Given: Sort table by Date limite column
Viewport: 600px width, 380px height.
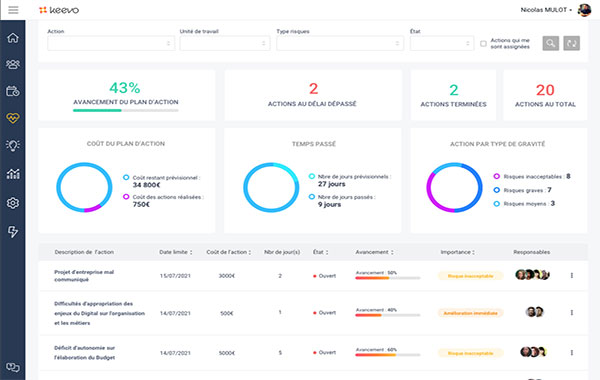Looking at the screenshot, I should pyautogui.click(x=176, y=252).
